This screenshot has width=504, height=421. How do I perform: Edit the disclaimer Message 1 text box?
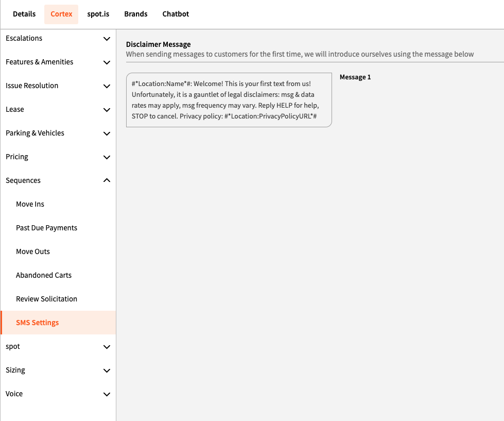click(x=229, y=100)
